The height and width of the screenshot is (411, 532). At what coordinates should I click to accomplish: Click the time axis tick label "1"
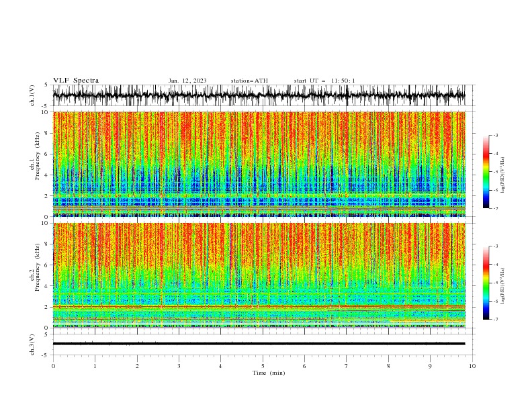(95, 366)
